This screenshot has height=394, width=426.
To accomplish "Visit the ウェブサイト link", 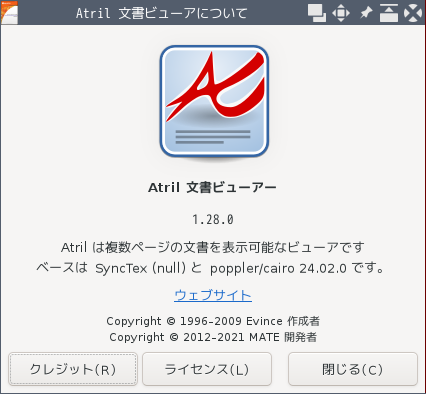I will [x=213, y=295].
